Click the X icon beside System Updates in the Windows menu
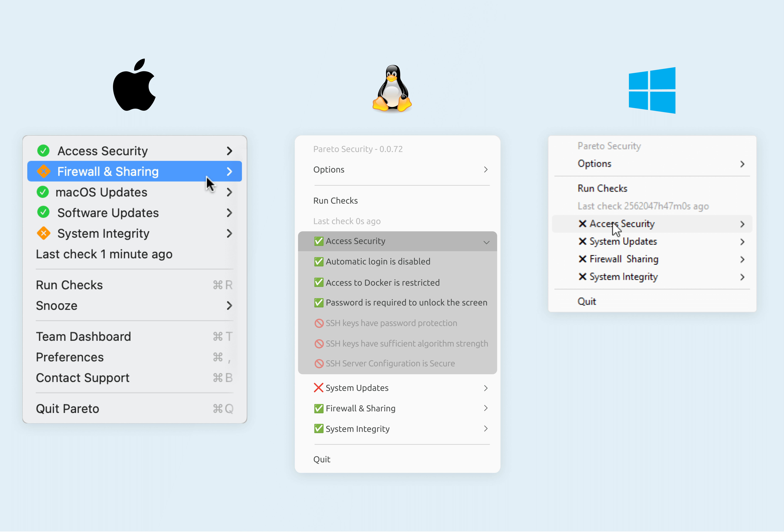Screen dimensions: 784x532 click(x=583, y=241)
